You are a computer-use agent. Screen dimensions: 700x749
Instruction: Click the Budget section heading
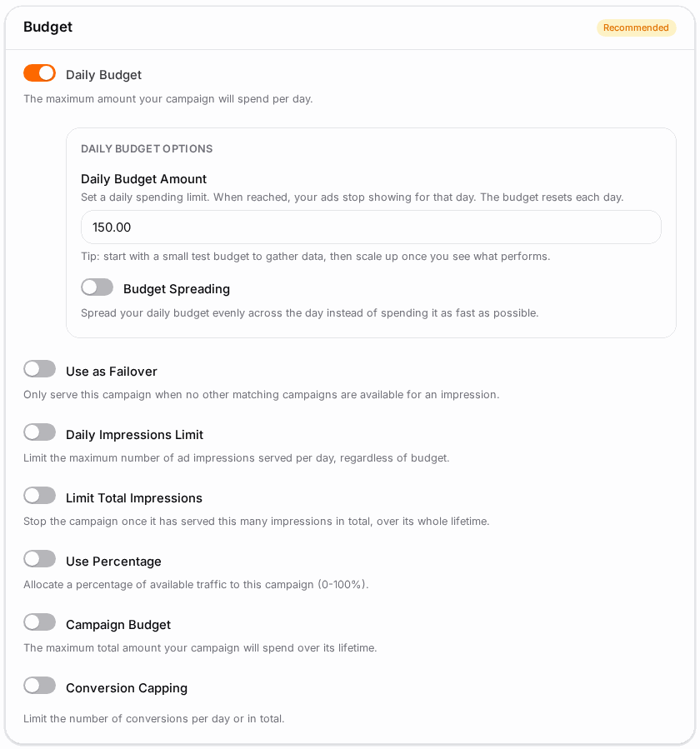tap(47, 27)
